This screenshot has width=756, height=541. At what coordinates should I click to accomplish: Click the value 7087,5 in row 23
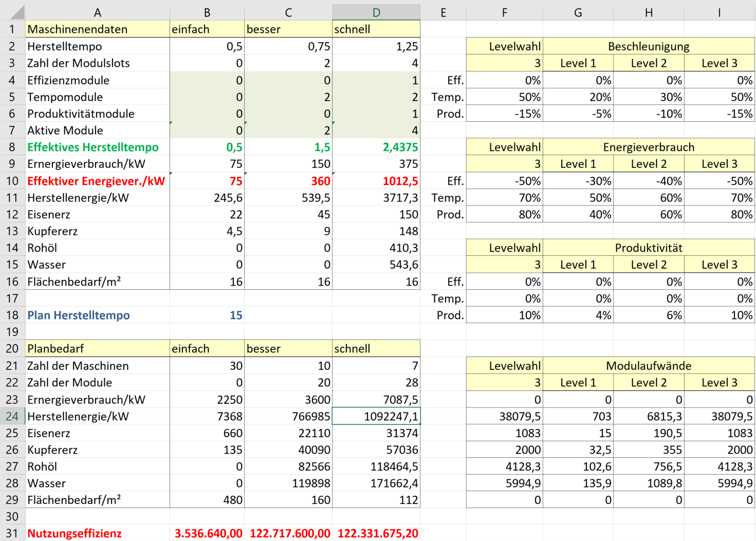376,399
